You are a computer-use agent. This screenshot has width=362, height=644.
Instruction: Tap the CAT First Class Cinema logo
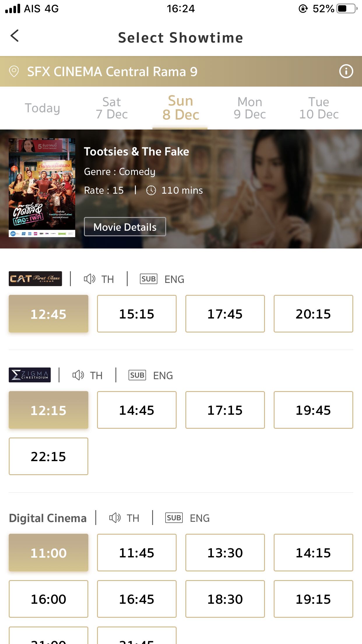35,279
